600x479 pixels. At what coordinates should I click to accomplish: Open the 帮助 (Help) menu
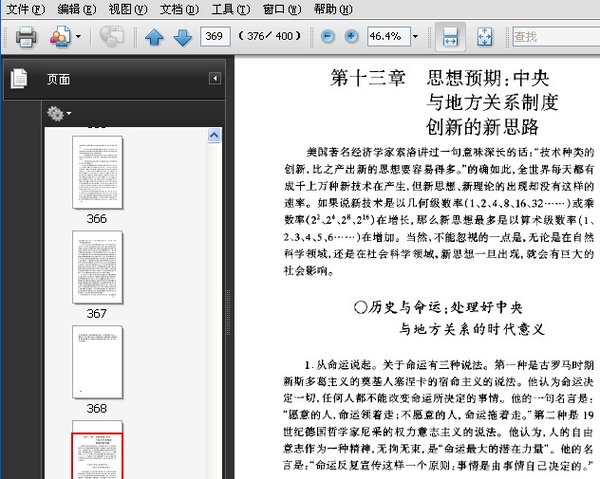(x=334, y=8)
